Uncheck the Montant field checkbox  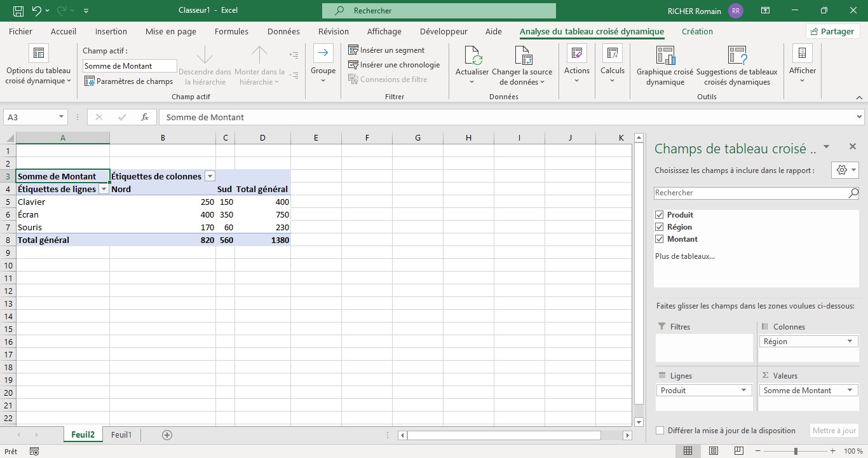[x=659, y=239]
